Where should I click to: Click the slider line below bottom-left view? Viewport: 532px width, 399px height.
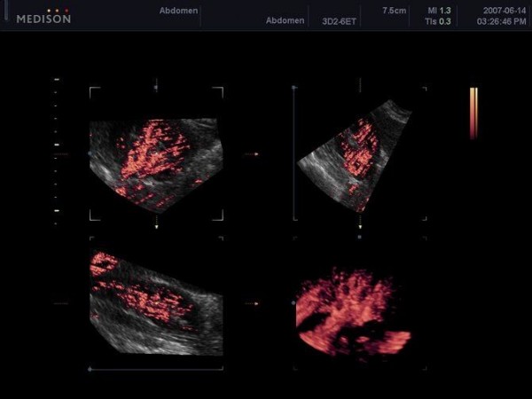[156, 369]
